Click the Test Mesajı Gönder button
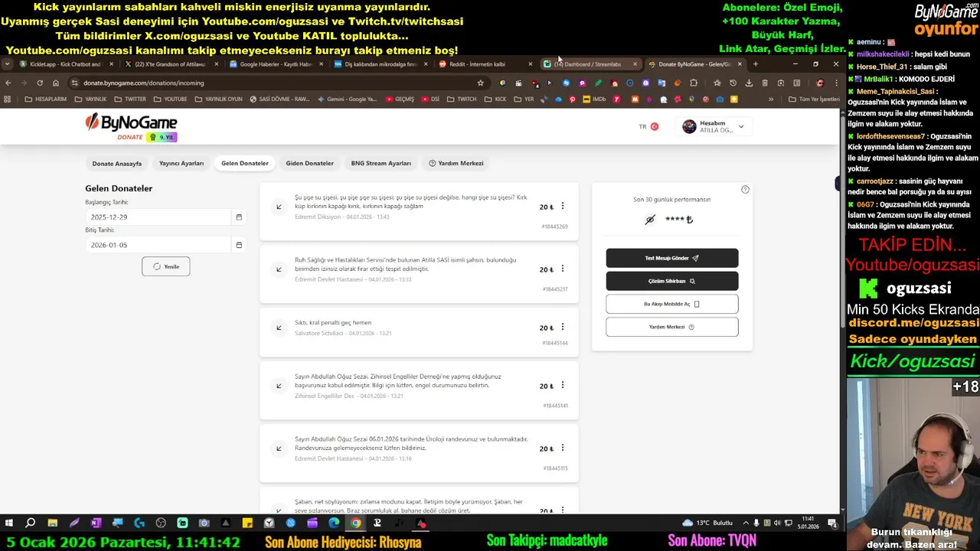Viewport: 980px width, 551px height. (672, 258)
